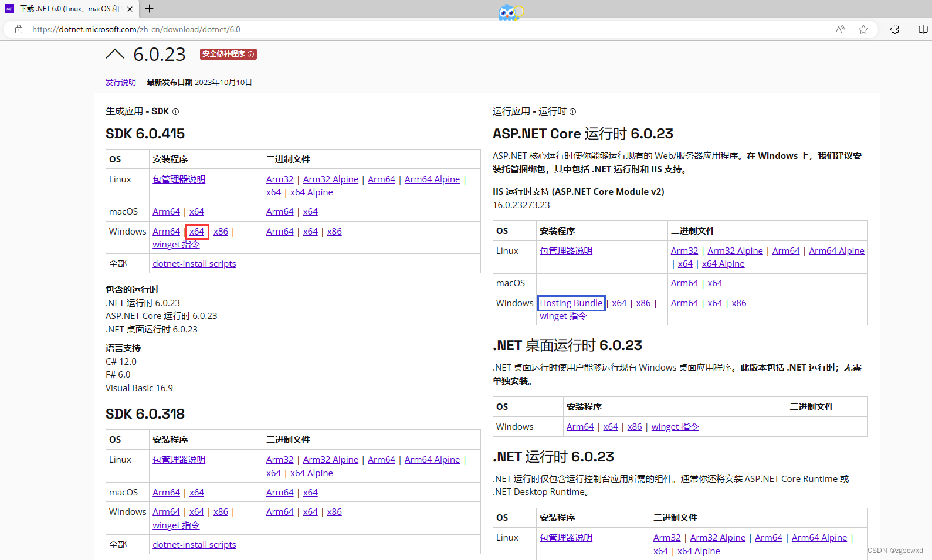
Task: Download SDK 6.0.415 macOS Arm64 installer
Action: pos(167,212)
